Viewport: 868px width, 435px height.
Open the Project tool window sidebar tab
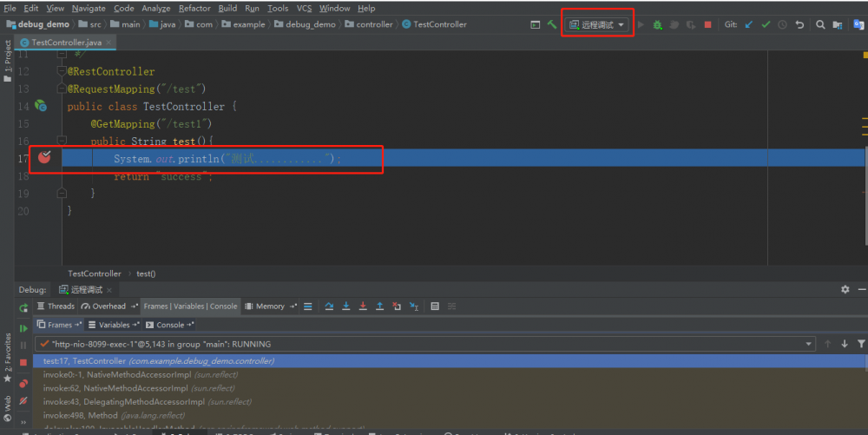coord(7,62)
